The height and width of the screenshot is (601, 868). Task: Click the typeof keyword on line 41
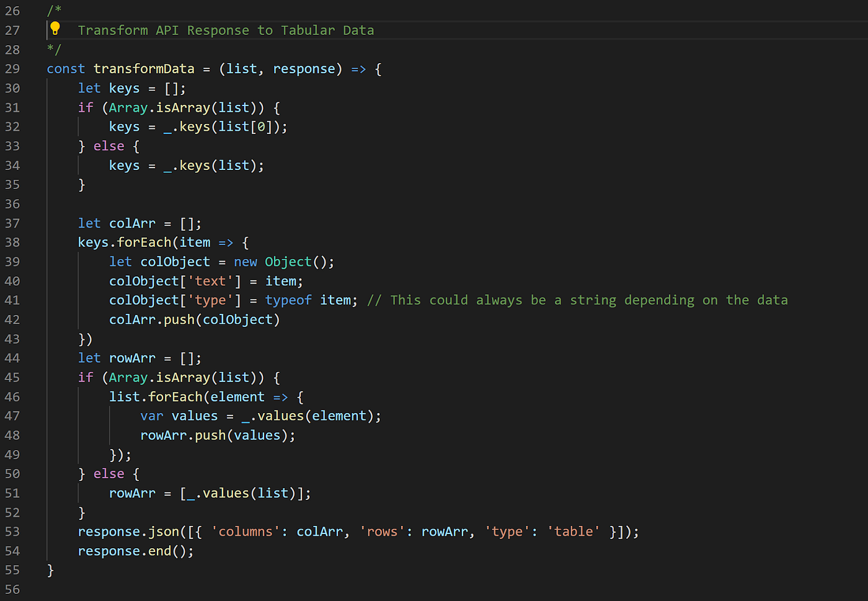click(x=288, y=300)
